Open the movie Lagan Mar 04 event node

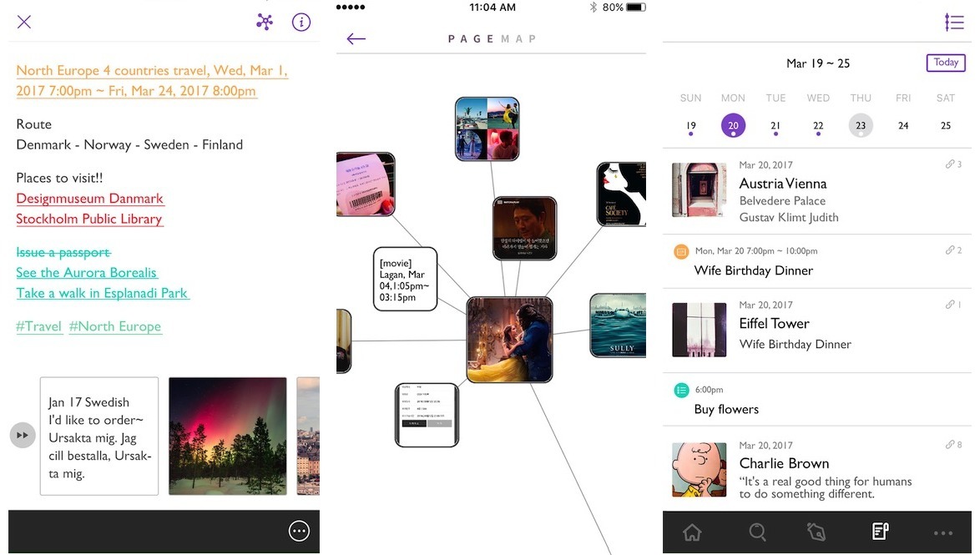click(405, 280)
